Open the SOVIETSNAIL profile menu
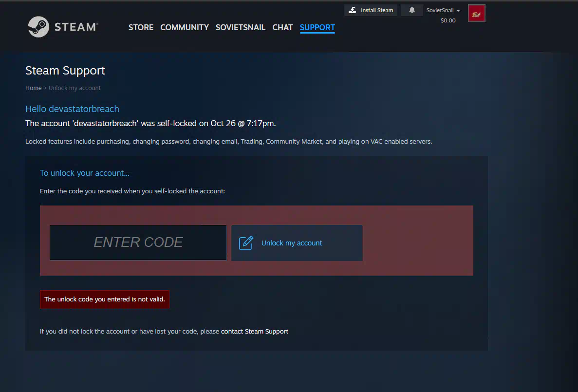The image size is (578, 392). point(241,27)
